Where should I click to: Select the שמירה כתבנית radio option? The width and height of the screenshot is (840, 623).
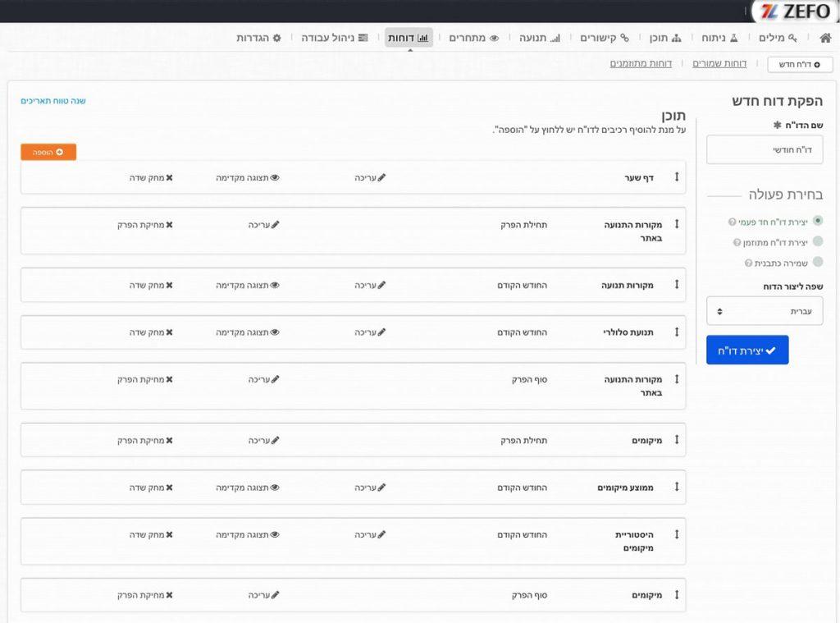click(817, 263)
